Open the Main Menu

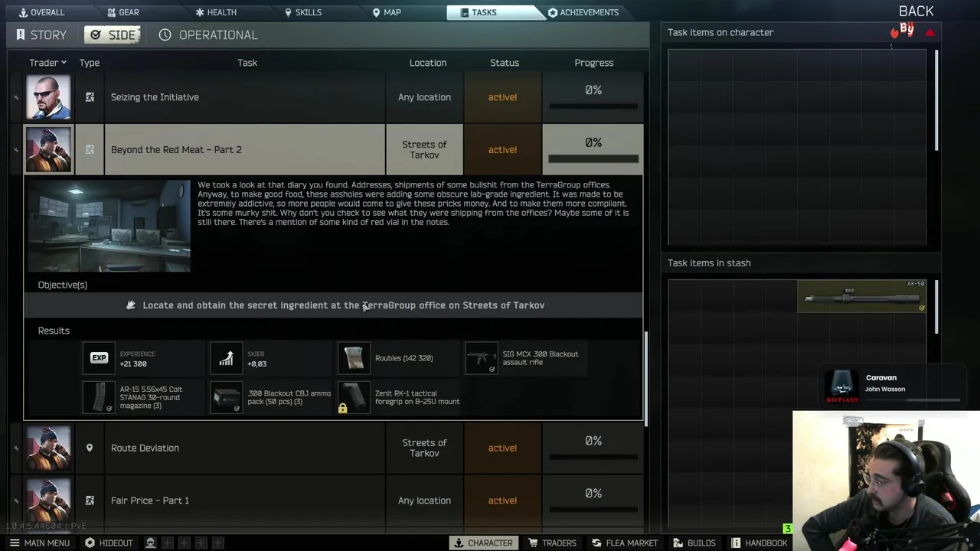(x=38, y=543)
